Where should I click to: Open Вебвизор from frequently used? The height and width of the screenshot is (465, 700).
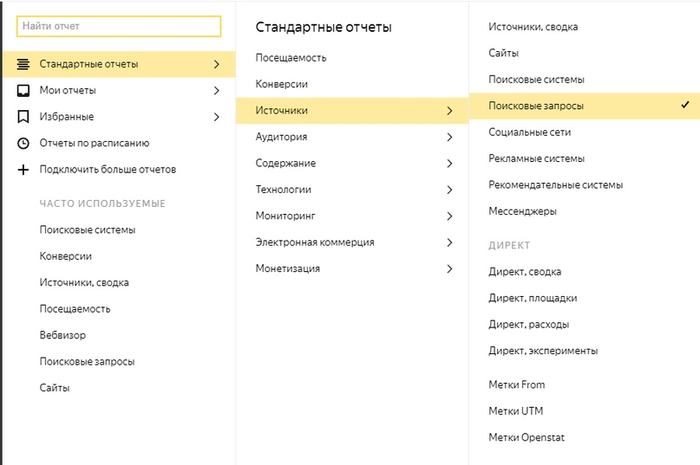(63, 335)
